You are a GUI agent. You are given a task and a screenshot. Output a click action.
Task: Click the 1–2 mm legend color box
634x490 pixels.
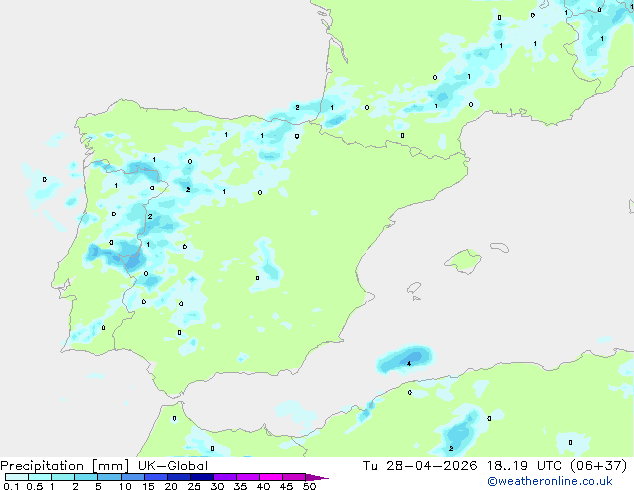click(63, 477)
